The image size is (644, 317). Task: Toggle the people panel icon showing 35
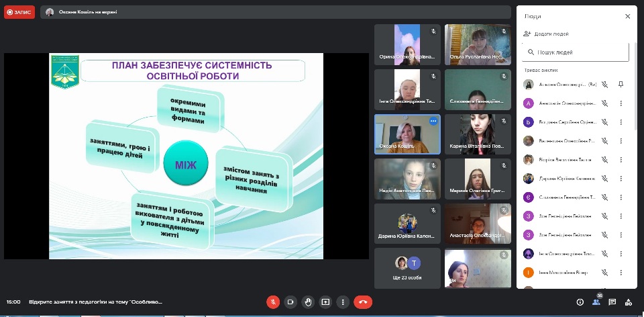point(596,302)
